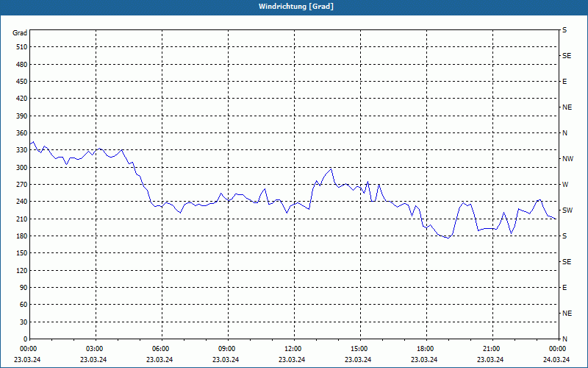Pick the 390 degree axis label
This screenshot has height=368, width=588.
(22, 116)
